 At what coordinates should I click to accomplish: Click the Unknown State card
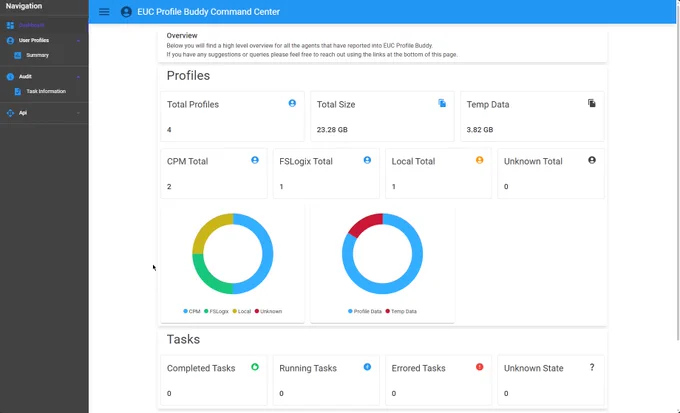coord(551,380)
